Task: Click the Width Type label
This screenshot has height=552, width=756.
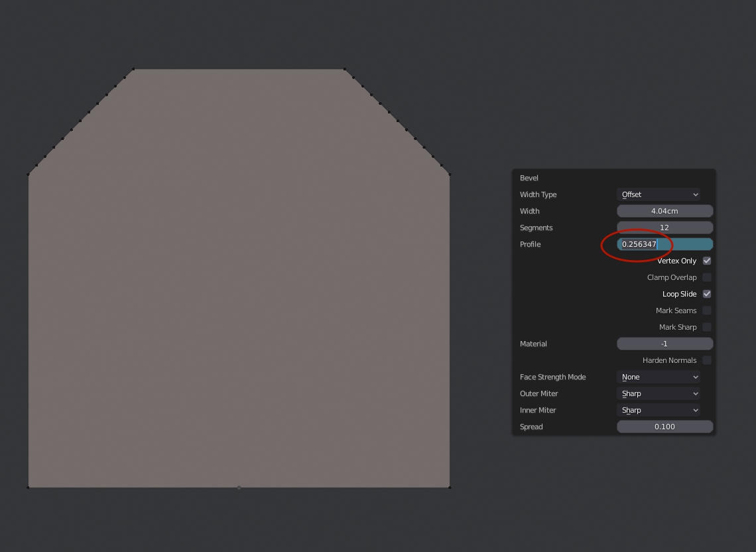Action: pyautogui.click(x=538, y=194)
